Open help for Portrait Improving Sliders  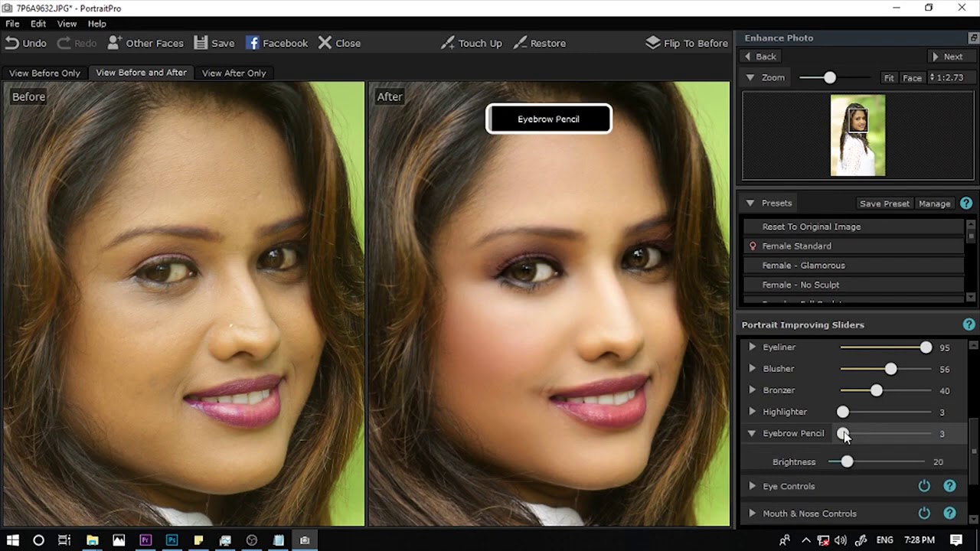click(x=969, y=324)
